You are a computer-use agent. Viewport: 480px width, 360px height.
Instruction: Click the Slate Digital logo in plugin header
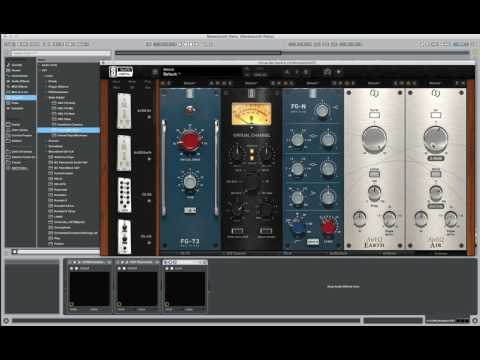pyautogui.click(x=121, y=72)
